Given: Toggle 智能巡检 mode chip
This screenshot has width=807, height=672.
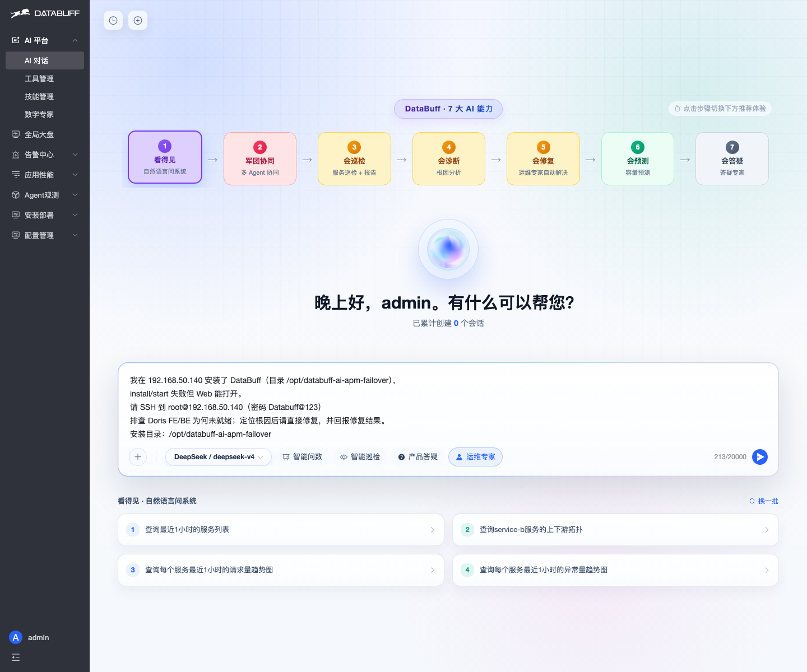Looking at the screenshot, I should point(360,457).
